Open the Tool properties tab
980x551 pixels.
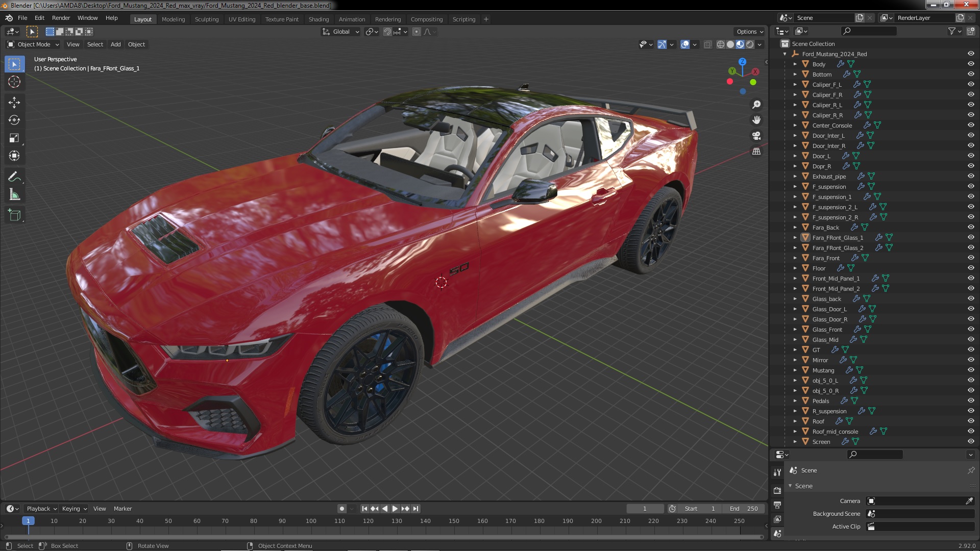pyautogui.click(x=777, y=472)
